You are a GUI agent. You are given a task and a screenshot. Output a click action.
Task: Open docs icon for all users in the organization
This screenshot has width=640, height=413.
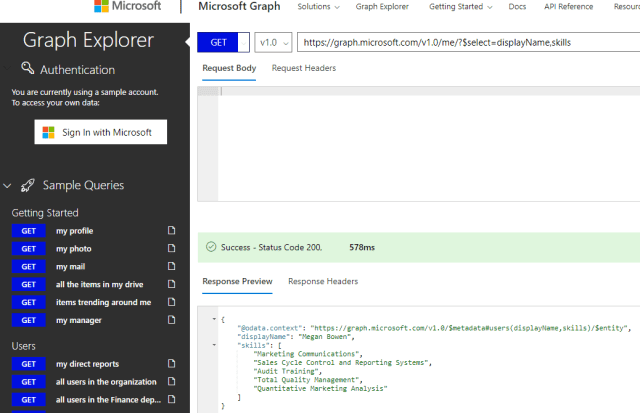171,381
